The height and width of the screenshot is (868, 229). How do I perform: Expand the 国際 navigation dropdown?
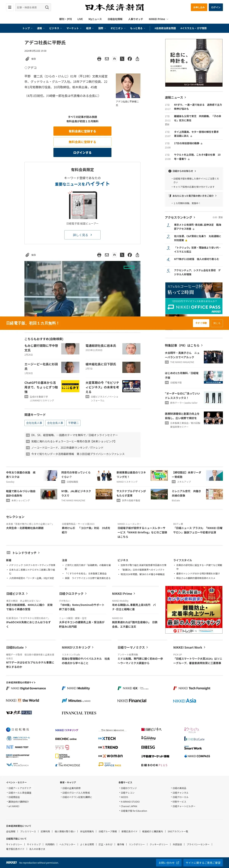coord(102,28)
